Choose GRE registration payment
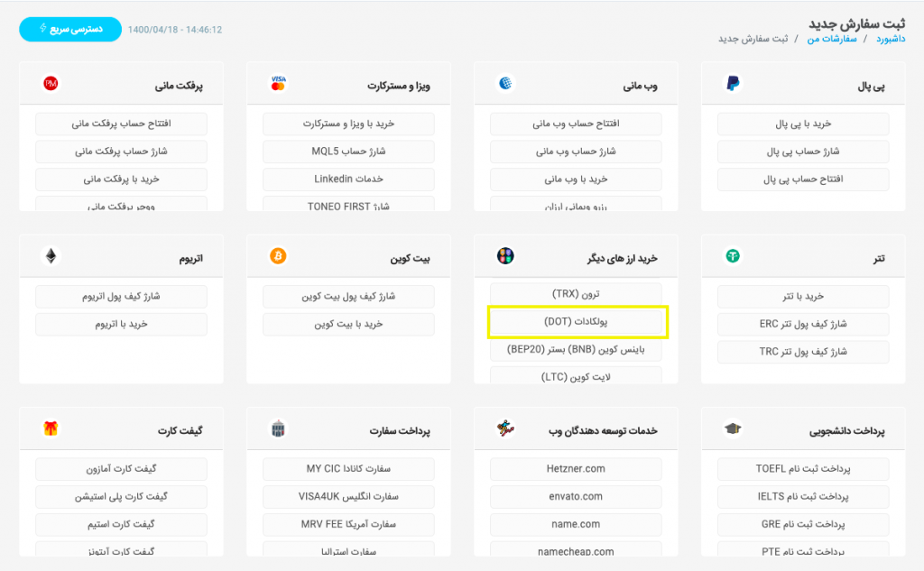This screenshot has height=571, width=924. pyautogui.click(x=803, y=524)
